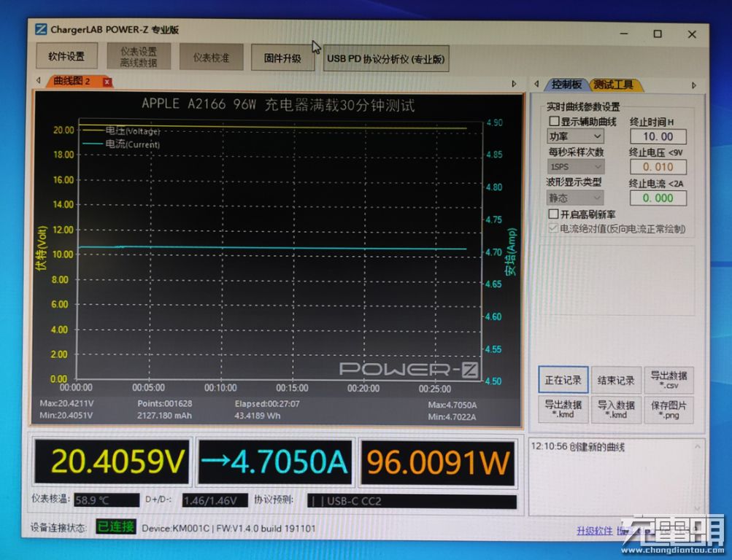Export data as *.kmd
Viewport: 732px width, 560px height.
[563, 409]
